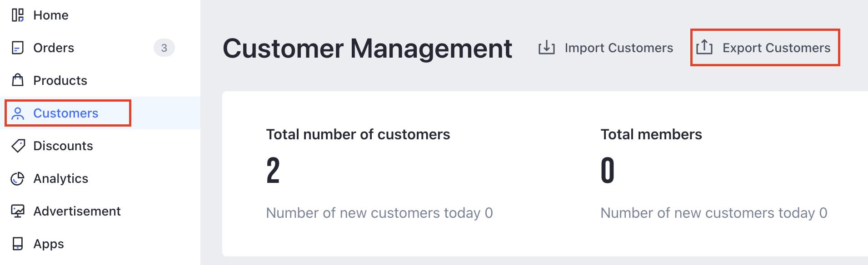Click the Export Customers upload icon
The image size is (868, 265).
click(704, 47)
